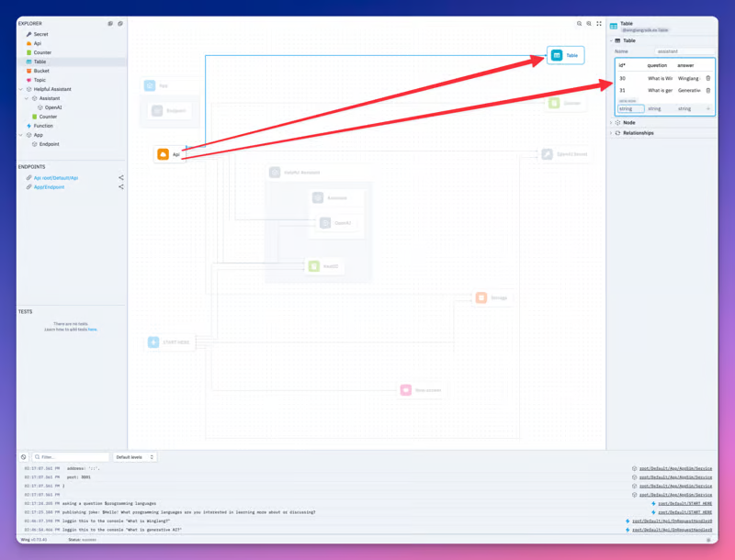735x560 pixels.
Task: Delete table row with id 30
Action: 707,78
